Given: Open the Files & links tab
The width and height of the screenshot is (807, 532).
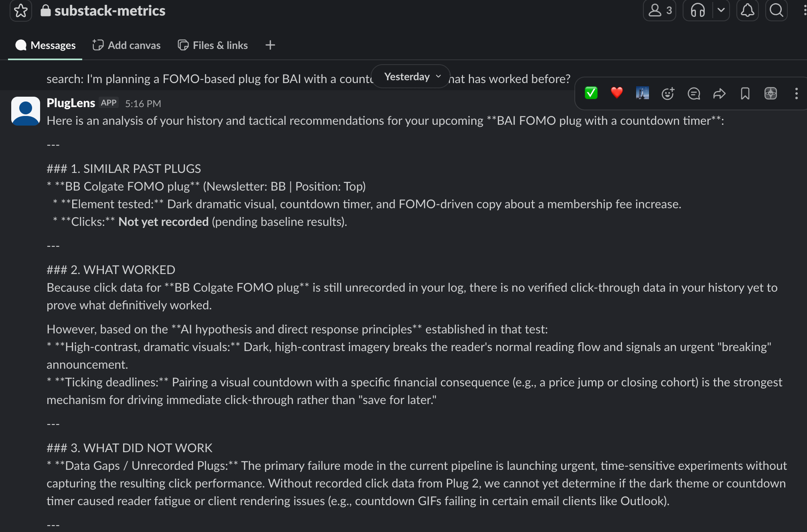Looking at the screenshot, I should 213,45.
